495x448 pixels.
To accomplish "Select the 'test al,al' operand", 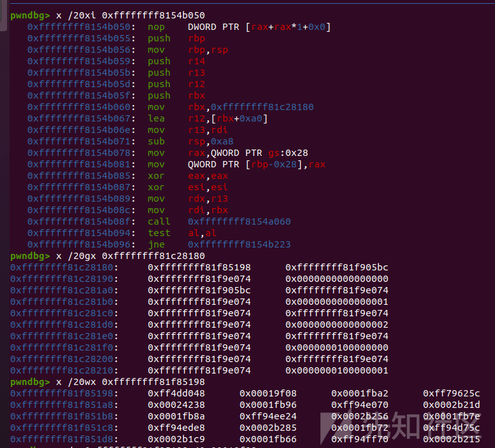I will click(x=203, y=233).
